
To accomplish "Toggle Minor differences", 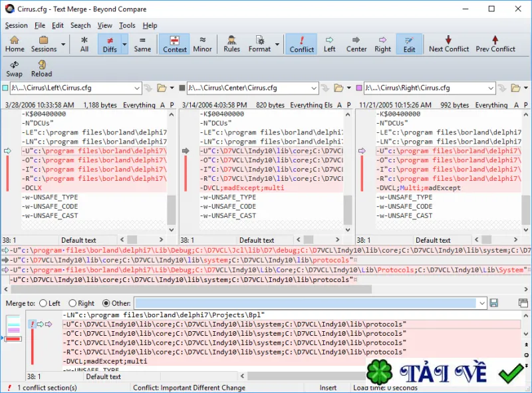I will pos(202,44).
